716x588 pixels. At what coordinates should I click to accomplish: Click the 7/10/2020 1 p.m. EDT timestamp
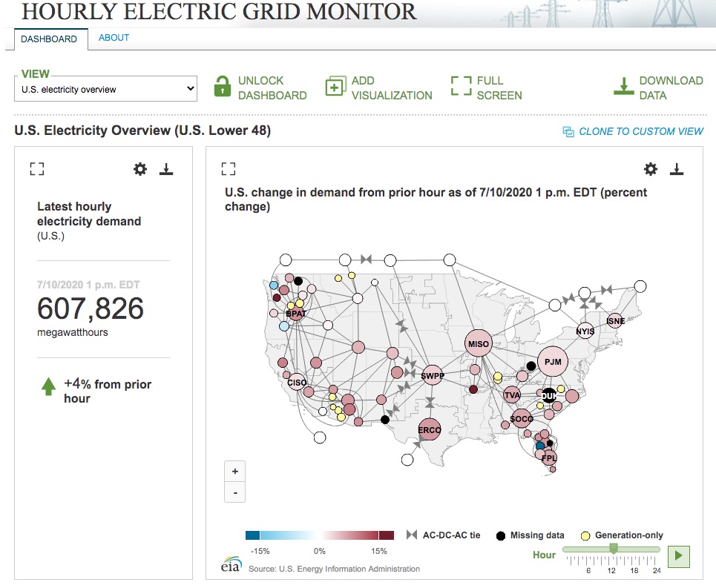[x=88, y=285]
